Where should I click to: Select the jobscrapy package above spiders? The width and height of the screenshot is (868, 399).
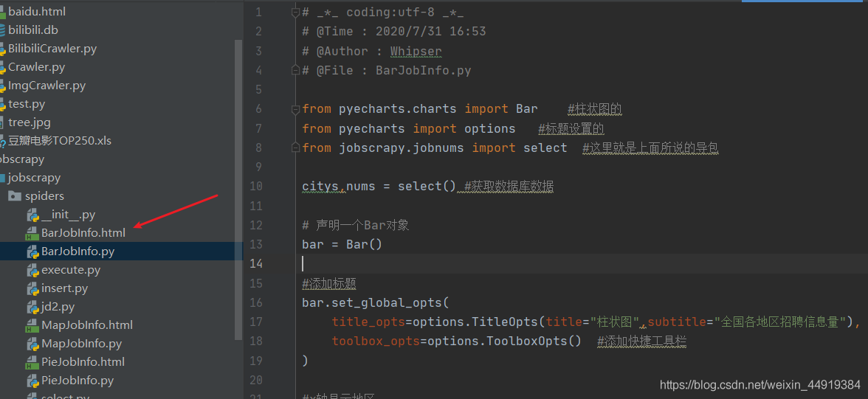point(34,178)
